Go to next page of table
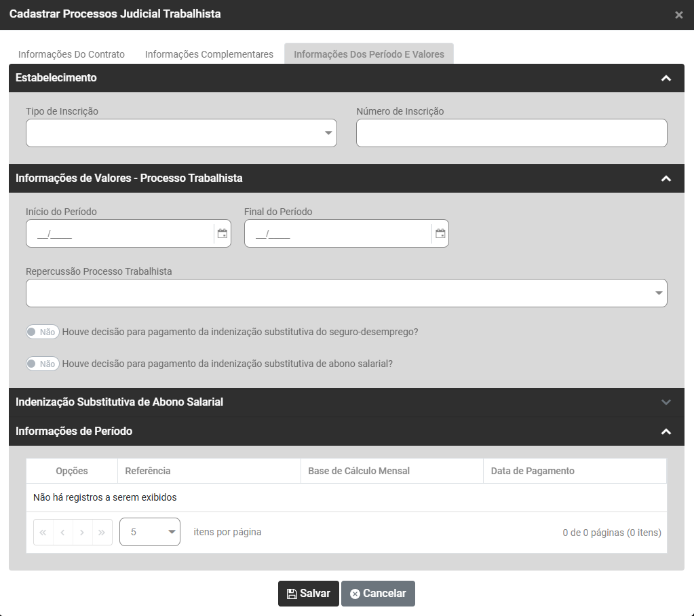Image resolution: width=694 pixels, height=616 pixels. (x=82, y=533)
